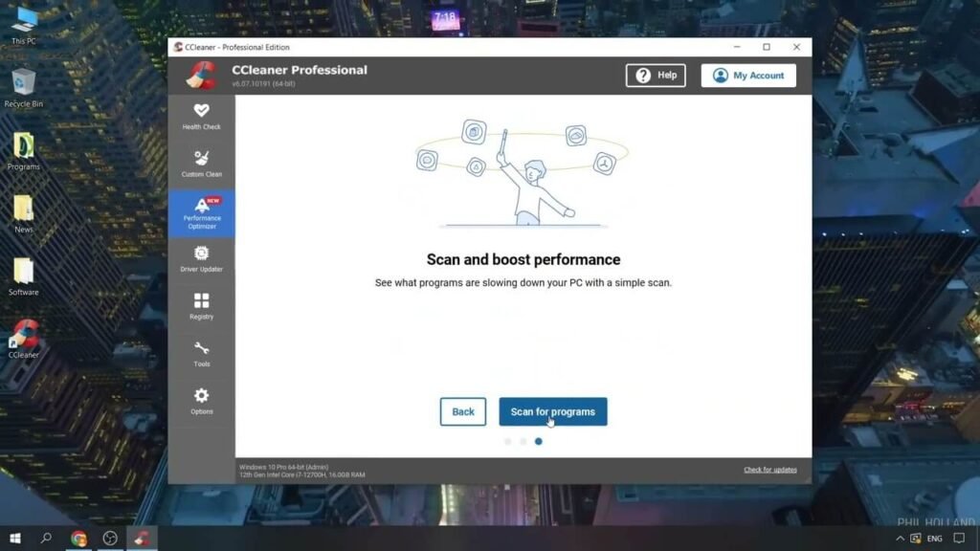980x551 pixels.
Task: Open the Performance Optimizer section
Action: pyautogui.click(x=201, y=213)
